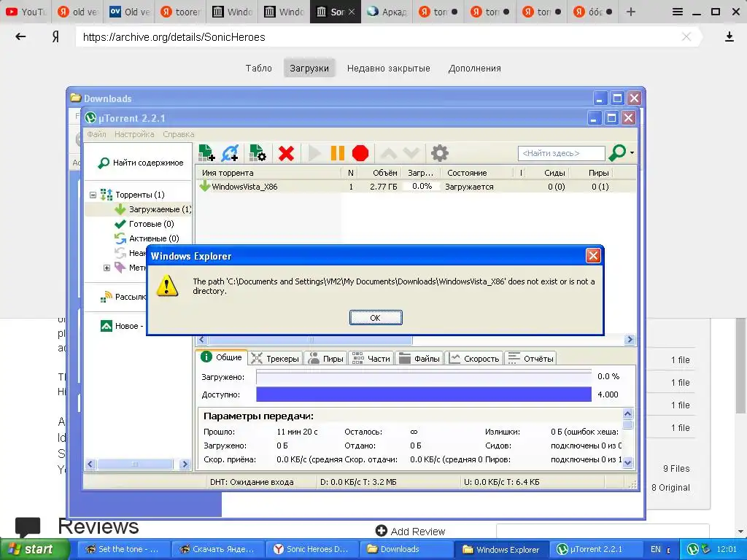Close the Windows Explorer error dialog
The image size is (747, 560).
[592, 256]
